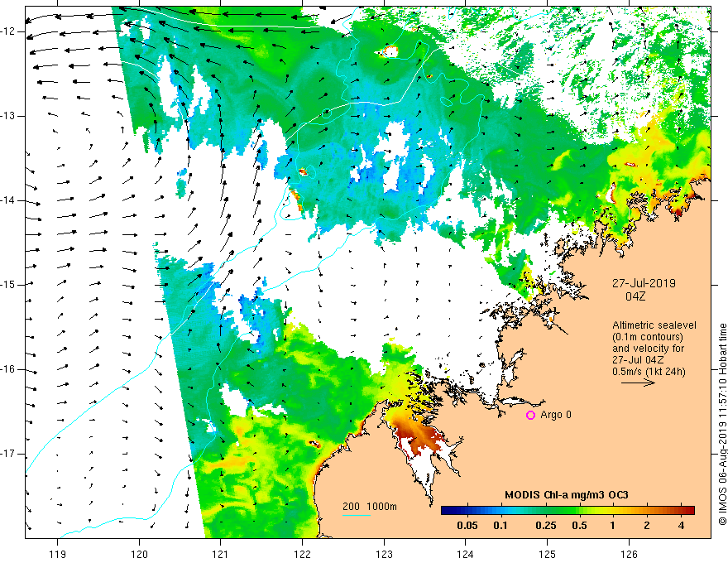Click the IMOS copyright timestamp text
Screen dimensions: 728x563
pyautogui.click(x=722, y=424)
